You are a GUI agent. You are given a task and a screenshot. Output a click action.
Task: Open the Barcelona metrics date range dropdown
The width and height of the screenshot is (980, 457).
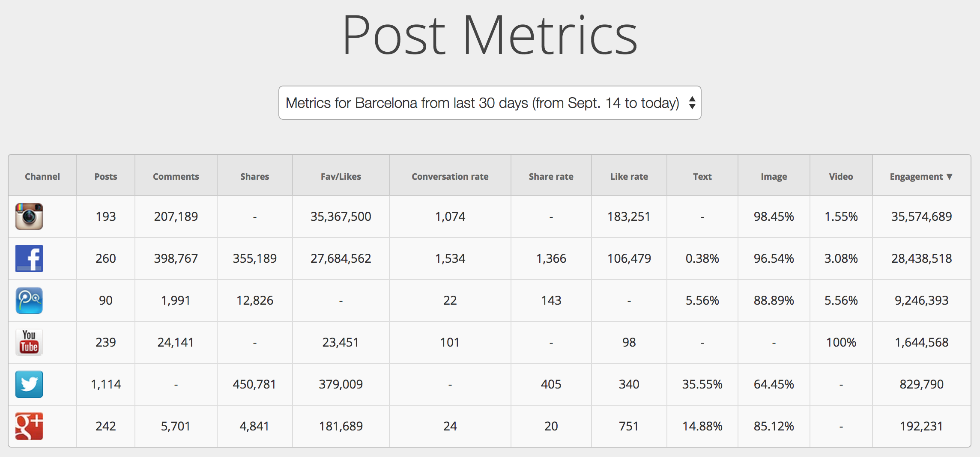click(482, 103)
